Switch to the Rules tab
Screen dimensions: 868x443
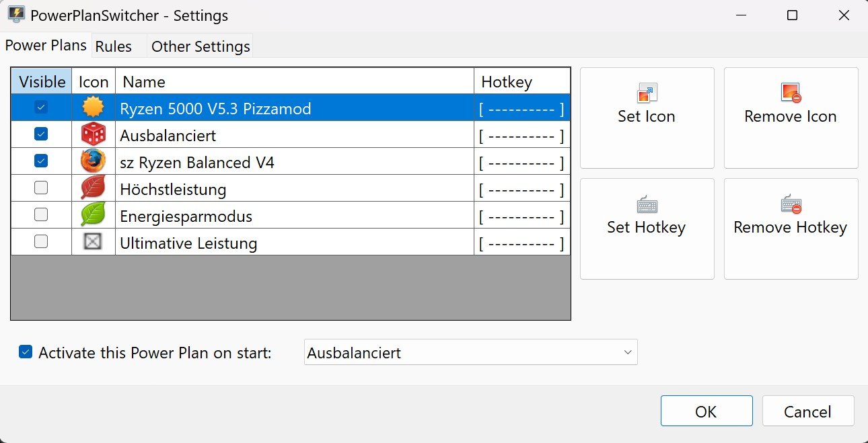click(x=113, y=46)
